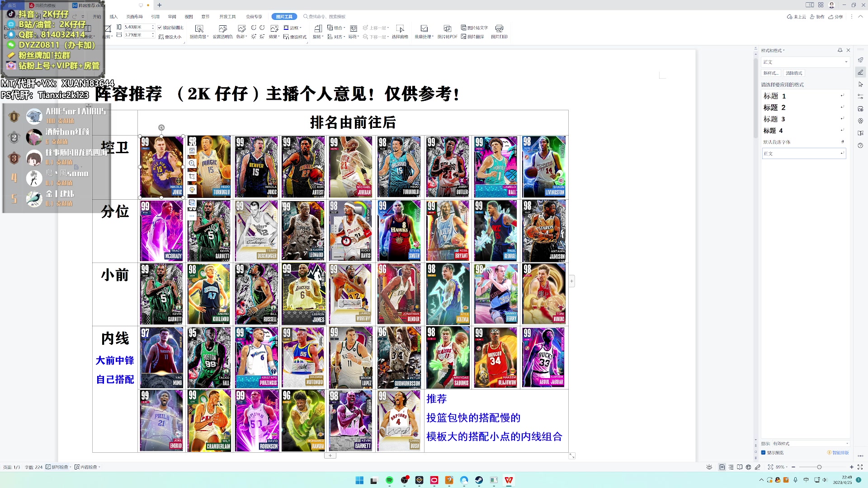The width and height of the screenshot is (868, 488).
Task: Open the content check (内容检查) status item
Action: (87, 467)
